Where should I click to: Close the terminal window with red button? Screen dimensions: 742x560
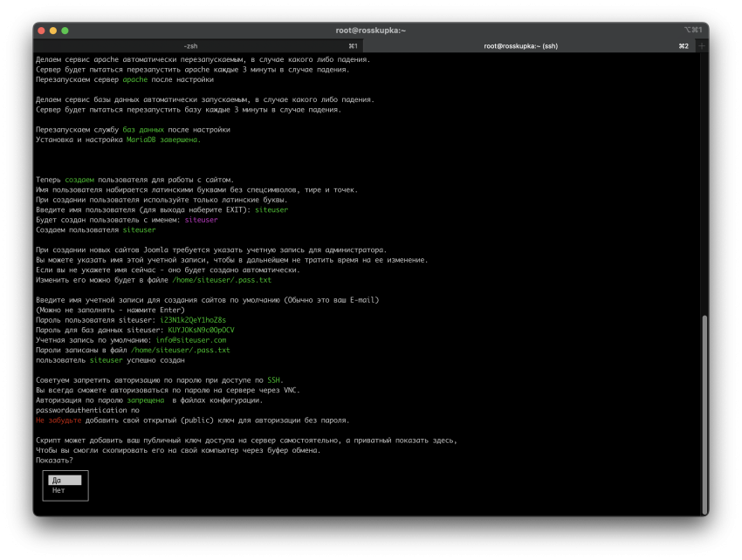[x=41, y=31]
